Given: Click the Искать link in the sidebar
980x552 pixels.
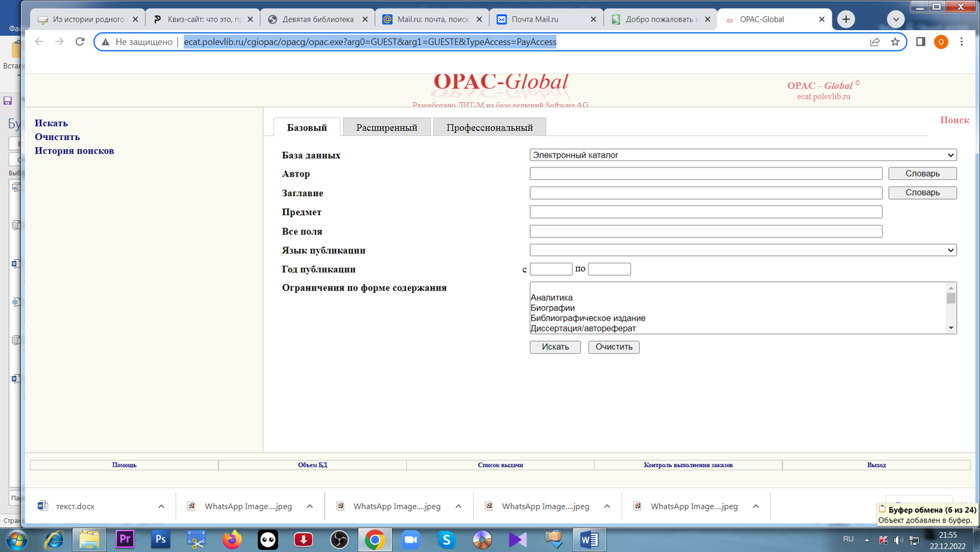Looking at the screenshot, I should [x=51, y=123].
